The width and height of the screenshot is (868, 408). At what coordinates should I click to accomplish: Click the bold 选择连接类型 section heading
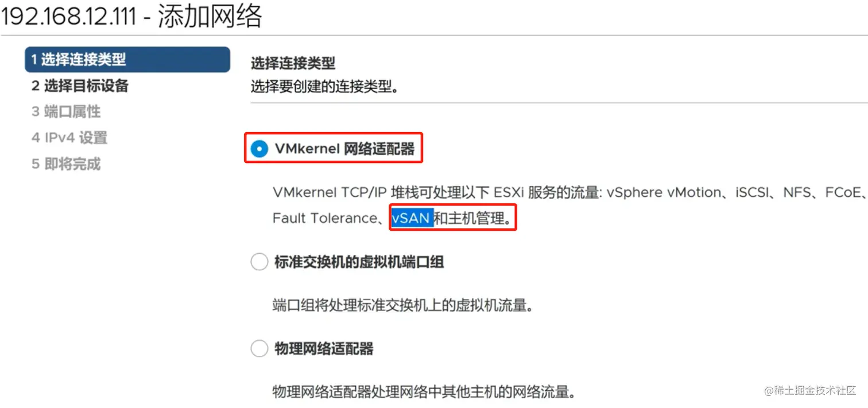[x=293, y=63]
